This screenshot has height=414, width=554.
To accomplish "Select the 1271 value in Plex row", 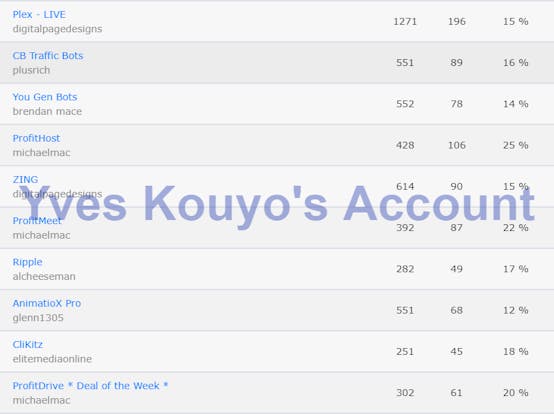I will coord(405,22).
